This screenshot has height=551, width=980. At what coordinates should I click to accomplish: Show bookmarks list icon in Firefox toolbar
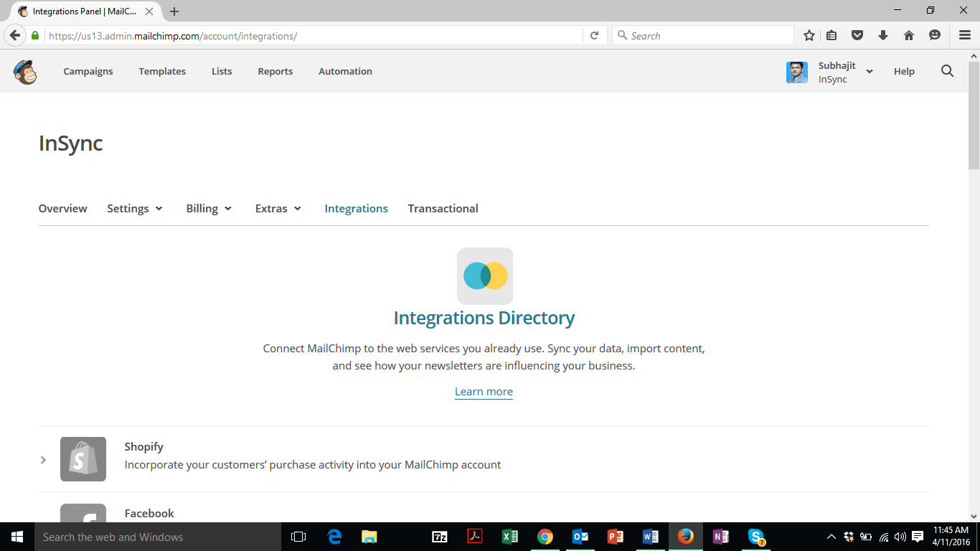click(832, 35)
